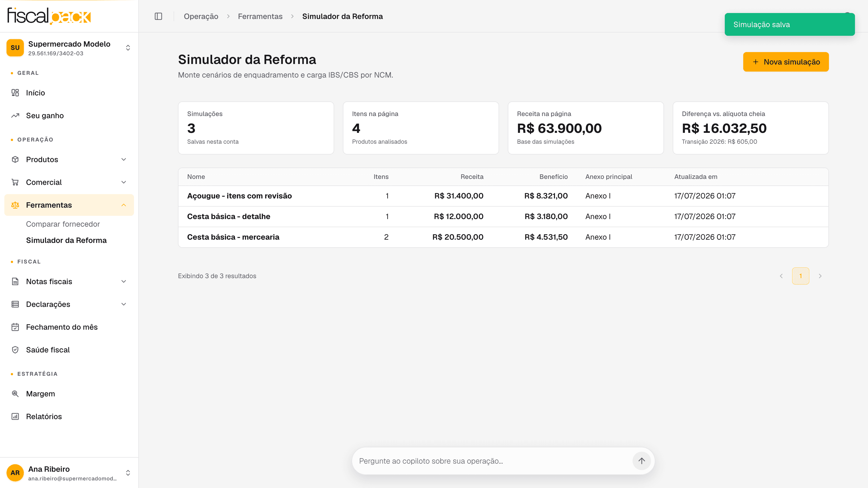
Task: Select page 1 pagination button
Action: 801,276
